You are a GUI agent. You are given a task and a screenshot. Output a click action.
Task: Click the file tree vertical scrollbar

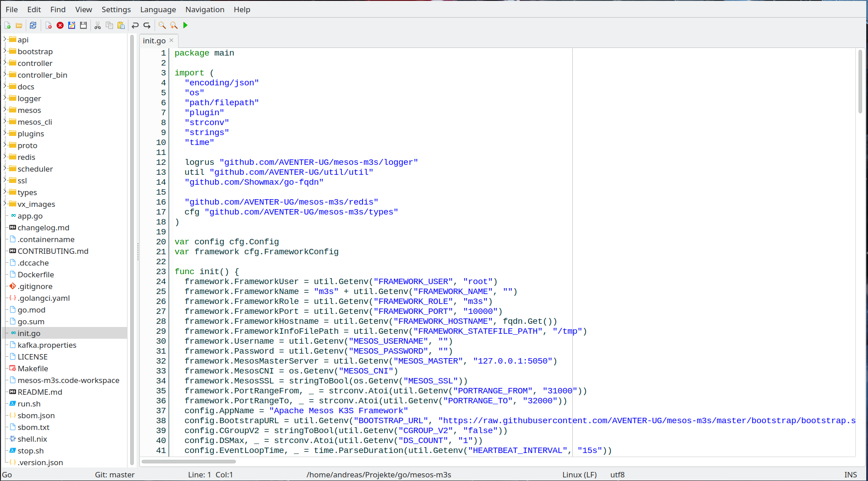pos(132,250)
